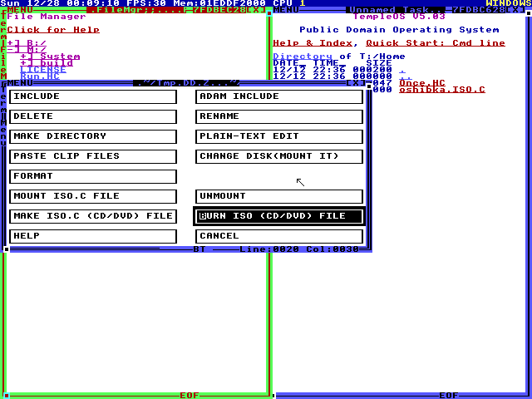This screenshot has height=399, width=532.
Task: Expand the B:/ drive tree node
Action: pos(27,43)
